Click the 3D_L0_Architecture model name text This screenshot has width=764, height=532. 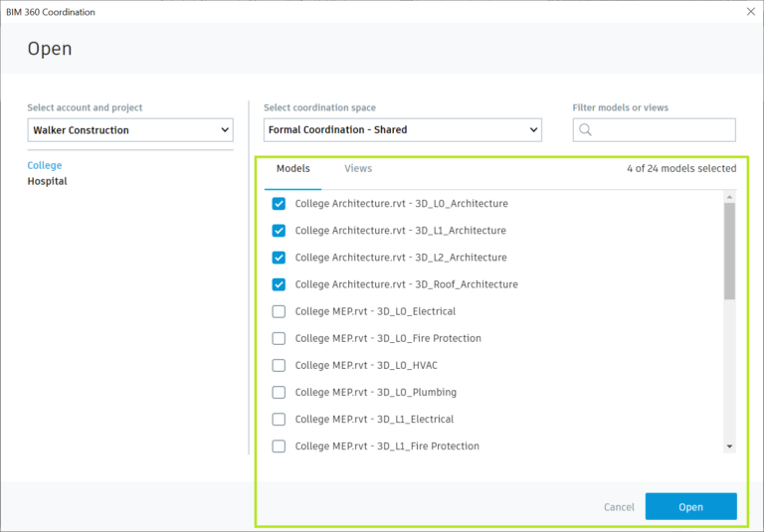(x=402, y=204)
